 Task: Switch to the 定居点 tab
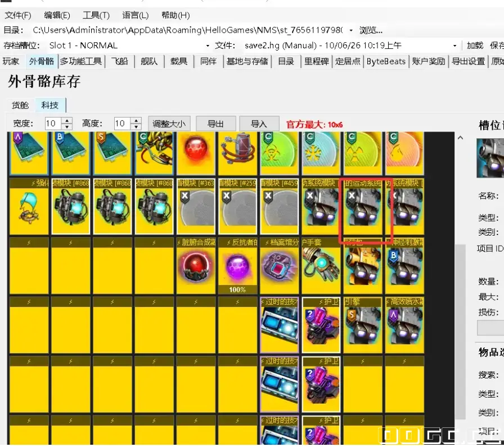348,61
